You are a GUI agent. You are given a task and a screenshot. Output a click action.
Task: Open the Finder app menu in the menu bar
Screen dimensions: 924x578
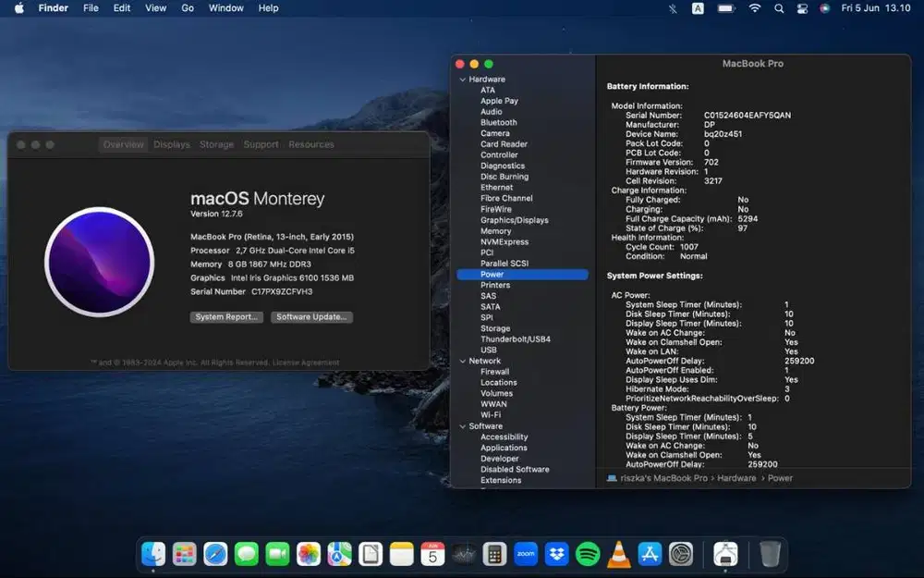click(x=53, y=8)
